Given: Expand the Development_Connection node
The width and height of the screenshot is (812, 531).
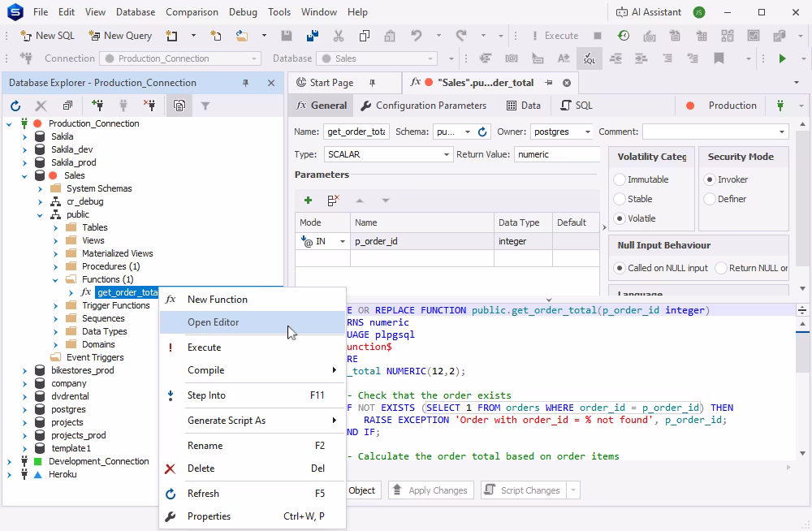Looking at the screenshot, I should (9, 462).
